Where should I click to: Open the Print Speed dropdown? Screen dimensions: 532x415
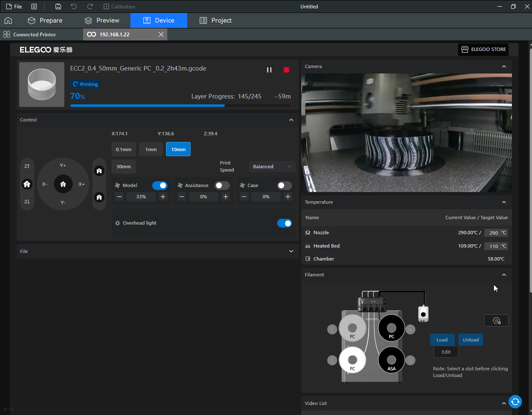[272, 167]
